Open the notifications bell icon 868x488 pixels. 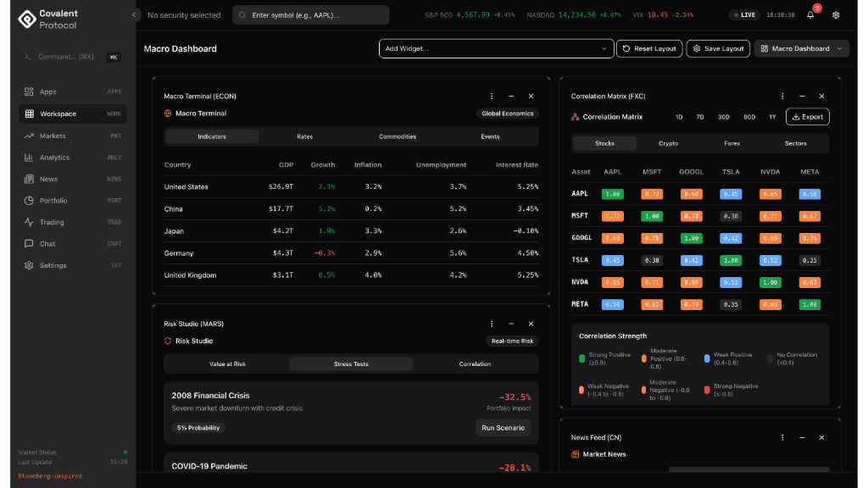coord(812,15)
